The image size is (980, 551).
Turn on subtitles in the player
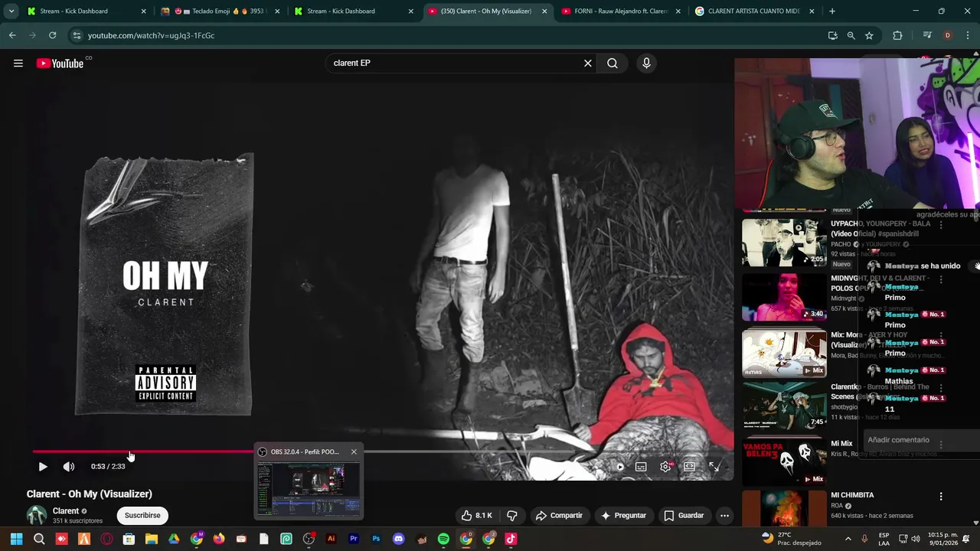pos(641,466)
